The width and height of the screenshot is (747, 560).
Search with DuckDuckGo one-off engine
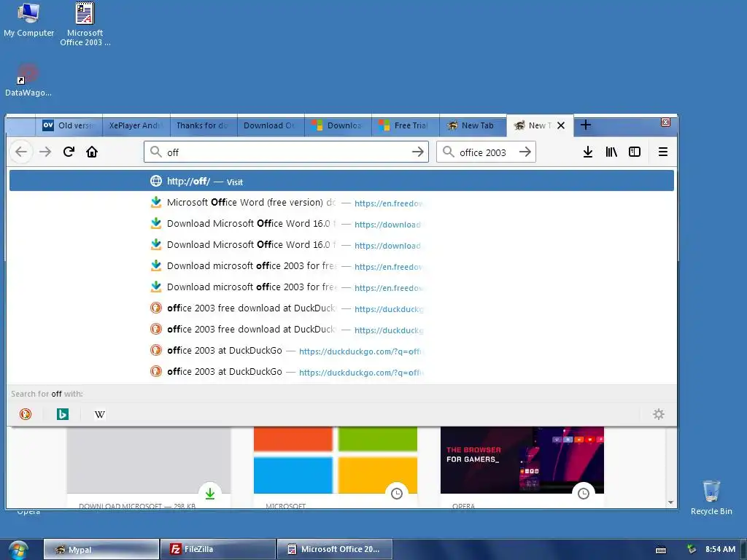tap(26, 414)
